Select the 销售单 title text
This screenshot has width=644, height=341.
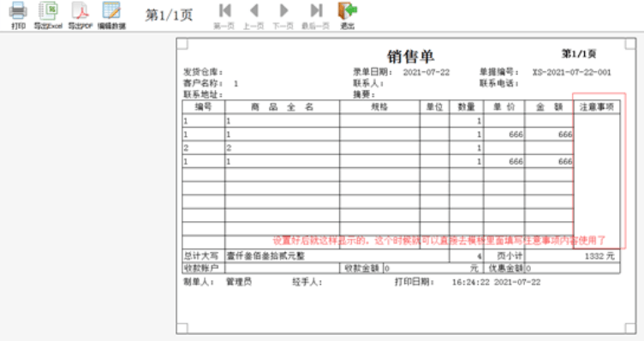[410, 57]
